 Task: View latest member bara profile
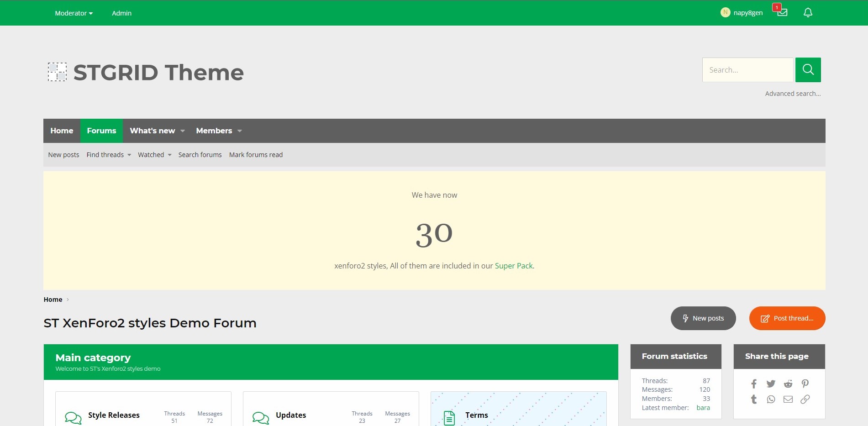pos(703,408)
